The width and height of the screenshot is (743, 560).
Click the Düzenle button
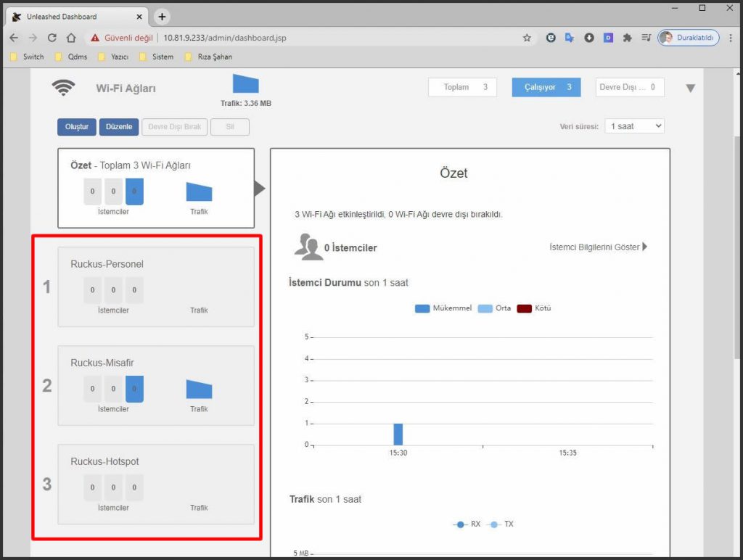click(x=119, y=127)
